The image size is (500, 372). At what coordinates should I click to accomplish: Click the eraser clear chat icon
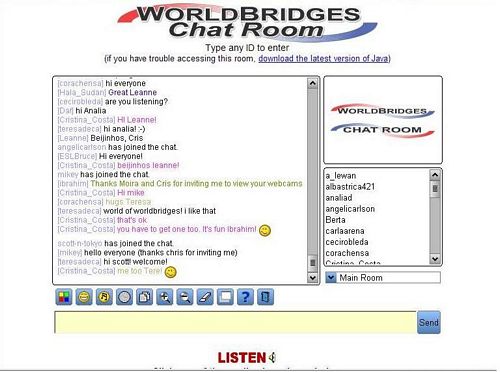[x=205, y=297]
